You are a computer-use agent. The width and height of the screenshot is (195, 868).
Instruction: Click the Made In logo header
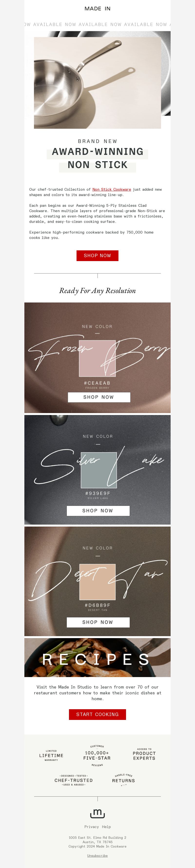(x=97, y=9)
